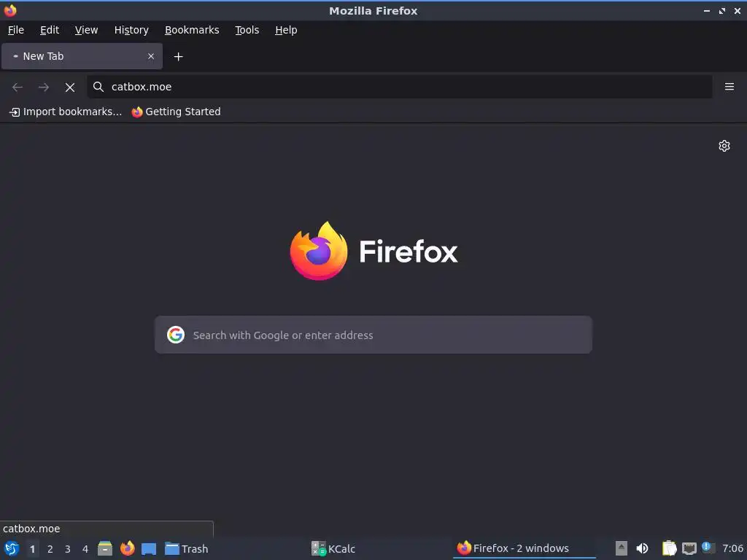The height and width of the screenshot is (560, 747).
Task: Click the update notification tray icon
Action: (x=708, y=548)
